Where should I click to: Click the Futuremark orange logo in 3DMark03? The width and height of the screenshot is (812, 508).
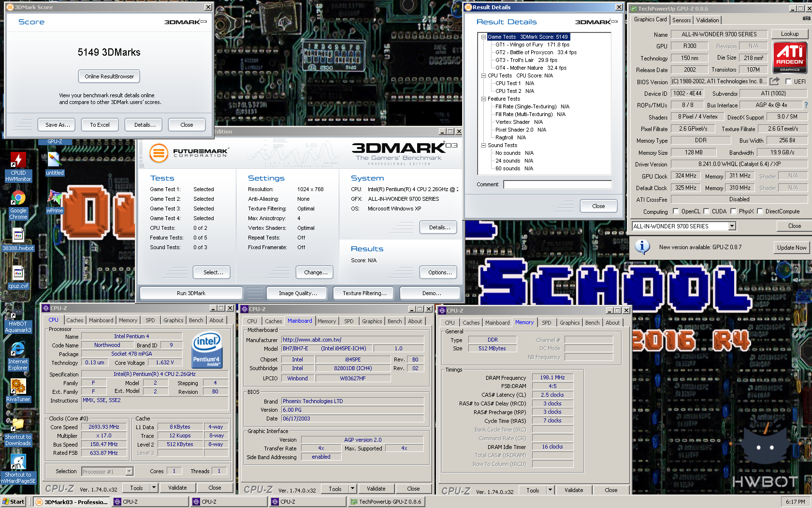pos(158,153)
